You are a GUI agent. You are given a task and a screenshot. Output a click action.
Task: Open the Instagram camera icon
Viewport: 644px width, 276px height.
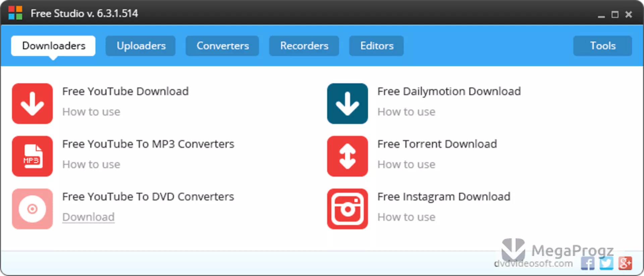(347, 209)
